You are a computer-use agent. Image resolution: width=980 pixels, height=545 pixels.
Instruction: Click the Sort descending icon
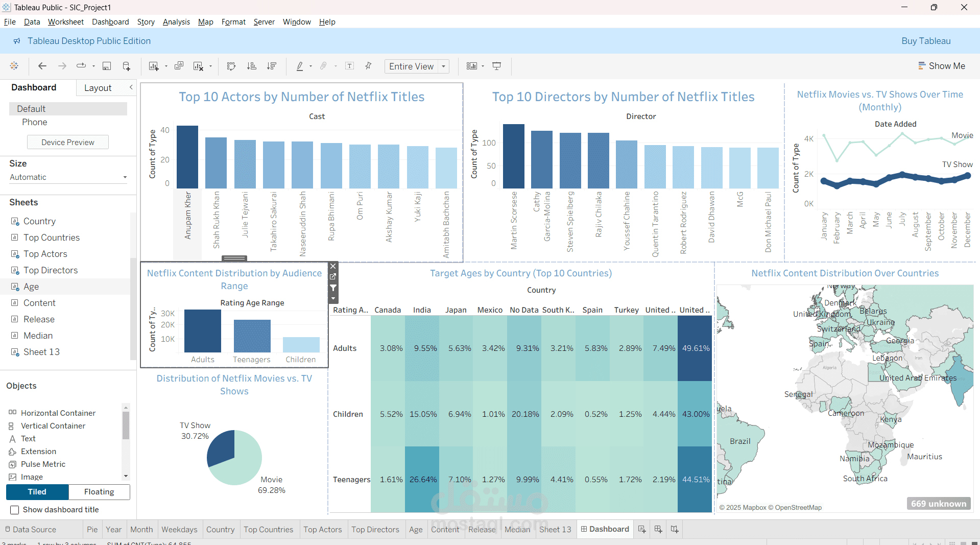point(272,66)
